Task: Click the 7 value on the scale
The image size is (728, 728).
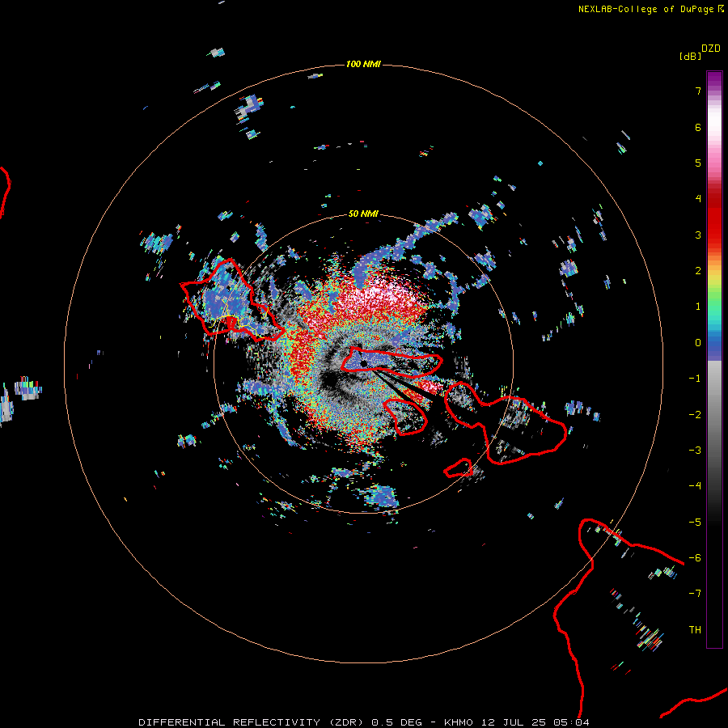Action: tap(698, 91)
